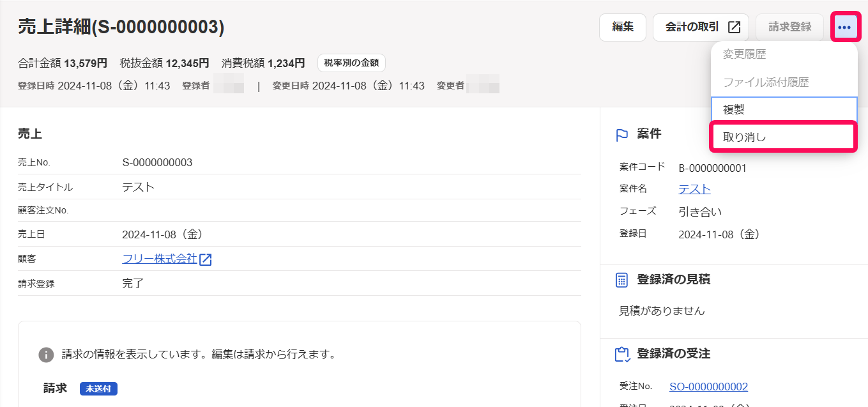This screenshot has width=868, height=407.
Task: Click the info icon in request notice
Action: tap(46, 355)
